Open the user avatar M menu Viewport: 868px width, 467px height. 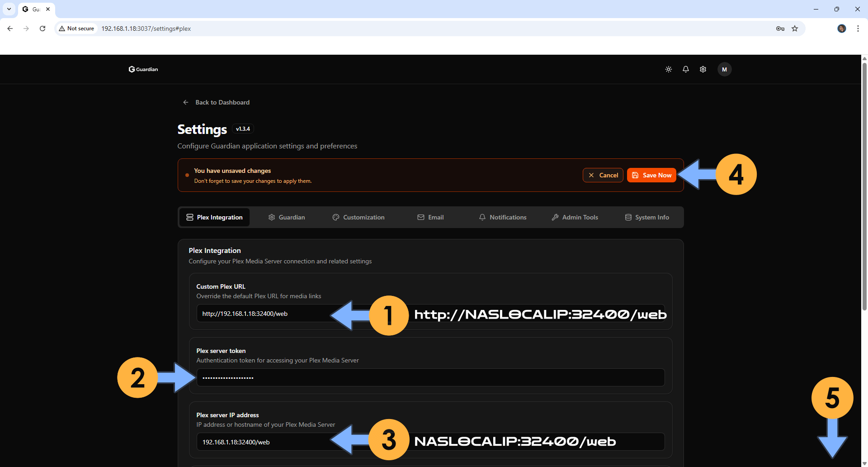click(724, 69)
